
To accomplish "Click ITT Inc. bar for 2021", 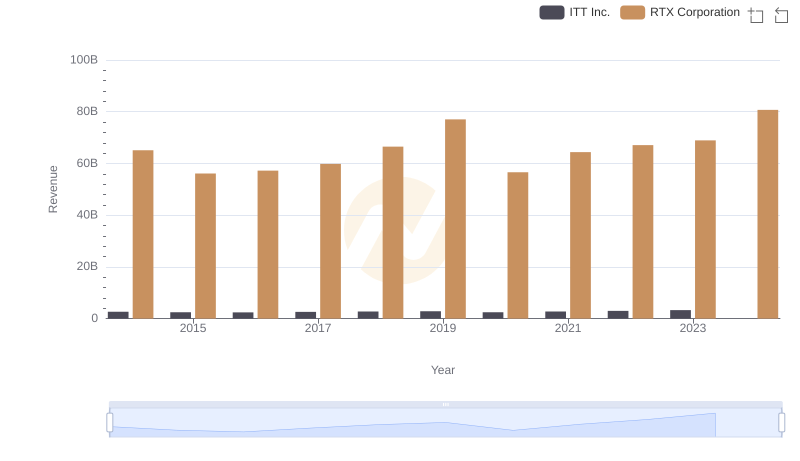I will tap(556, 315).
